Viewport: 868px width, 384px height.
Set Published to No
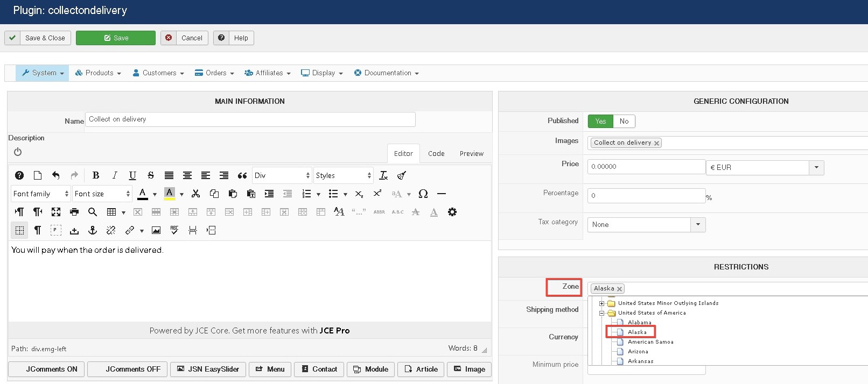(x=624, y=121)
